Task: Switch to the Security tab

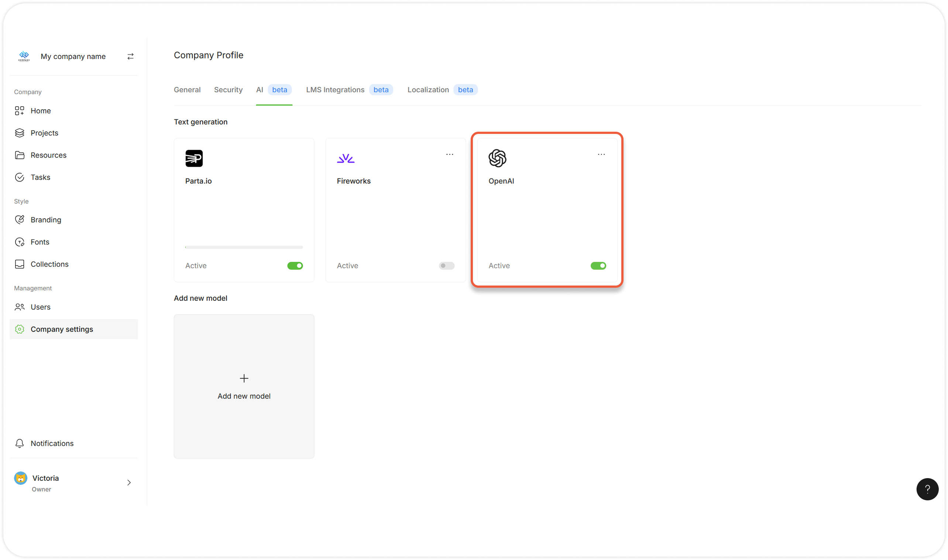Action: tap(228, 90)
